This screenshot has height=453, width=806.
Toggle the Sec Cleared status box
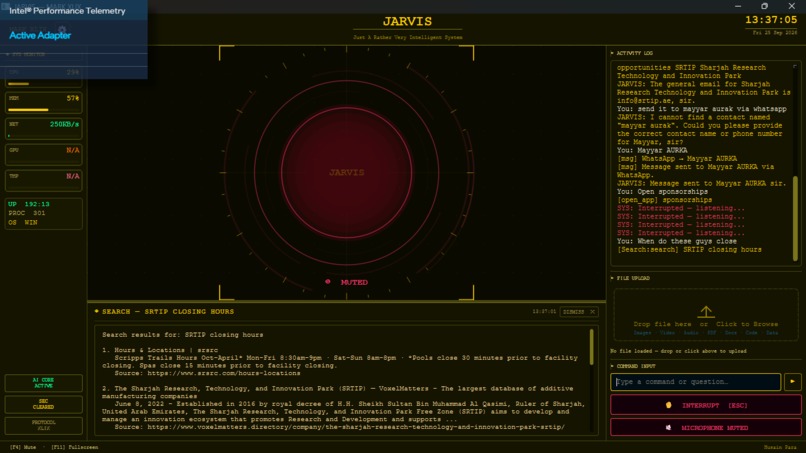pyautogui.click(x=44, y=404)
